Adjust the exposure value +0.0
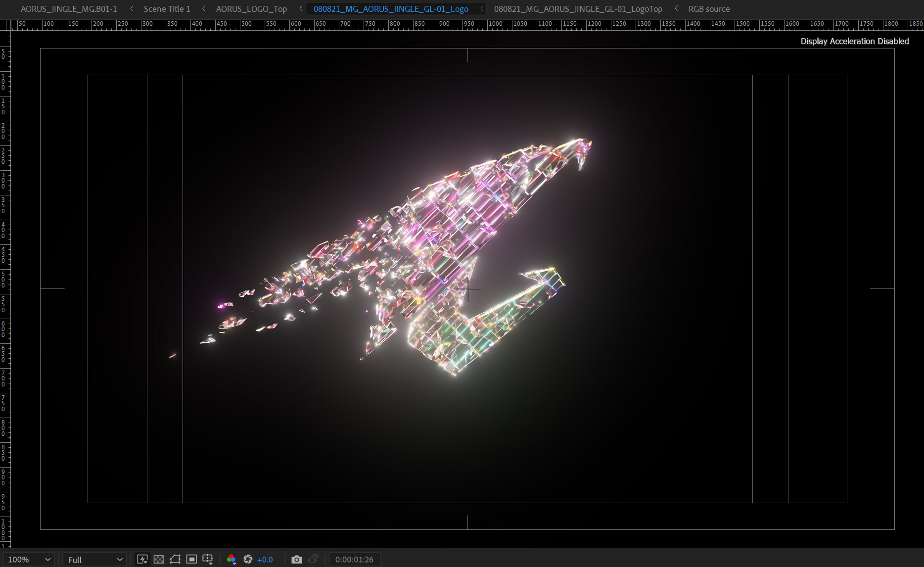Image resolution: width=924 pixels, height=567 pixels. pos(265,560)
